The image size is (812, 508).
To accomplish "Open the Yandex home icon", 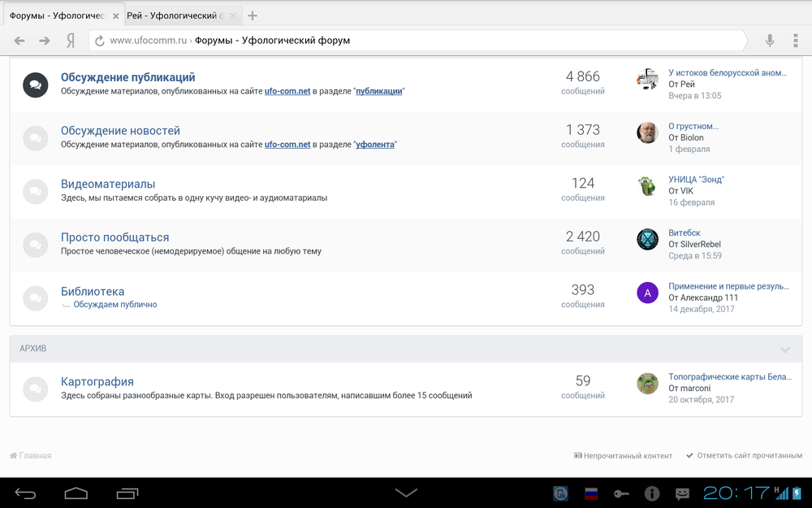I will tap(71, 41).
